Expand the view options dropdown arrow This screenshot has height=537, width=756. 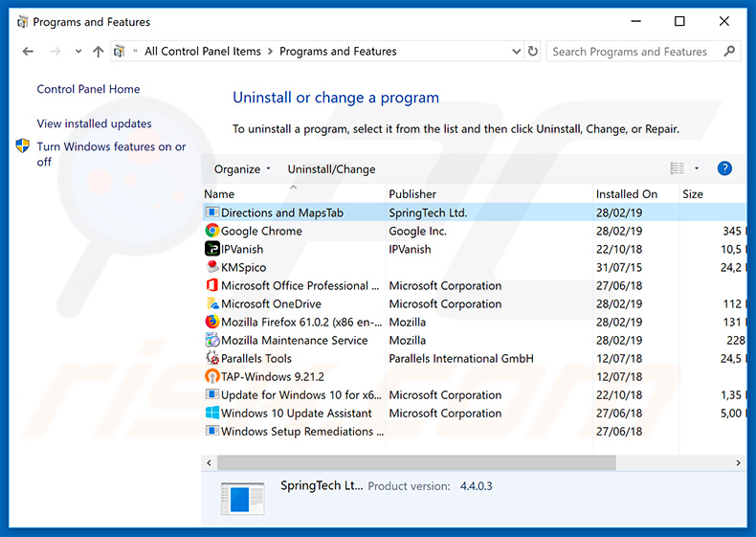pyautogui.click(x=697, y=168)
